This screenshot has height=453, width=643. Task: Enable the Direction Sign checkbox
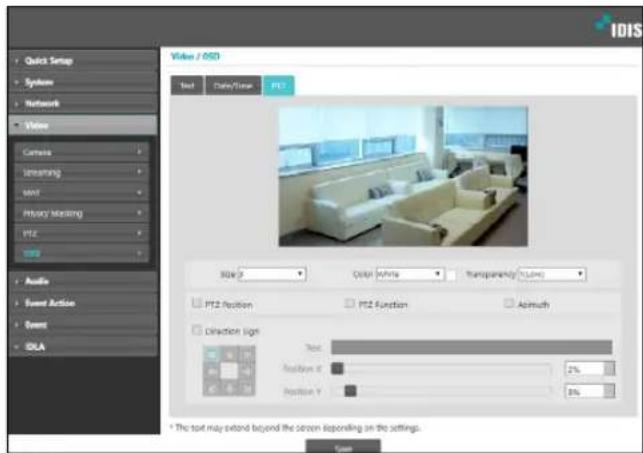197,330
